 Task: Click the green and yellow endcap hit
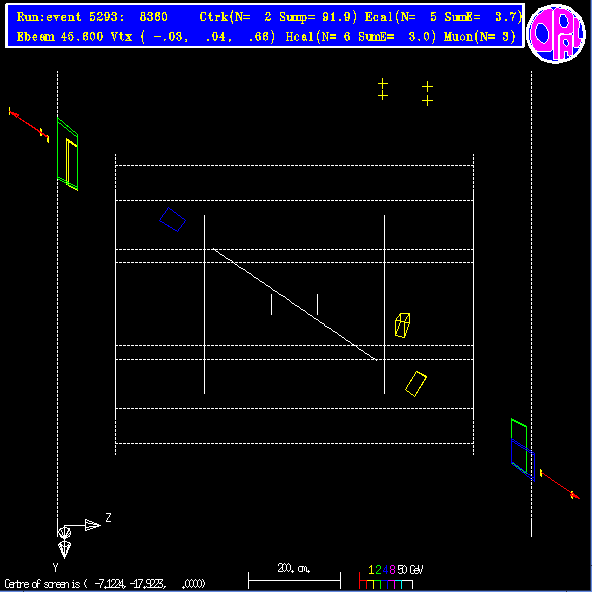(x=68, y=154)
